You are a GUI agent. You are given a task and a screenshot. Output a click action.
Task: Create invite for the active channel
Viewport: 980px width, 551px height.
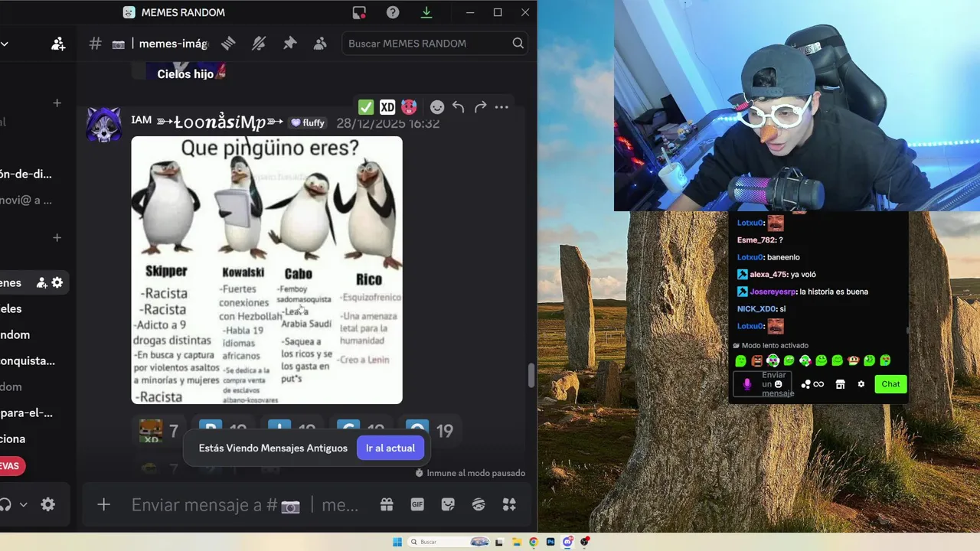pyautogui.click(x=41, y=282)
